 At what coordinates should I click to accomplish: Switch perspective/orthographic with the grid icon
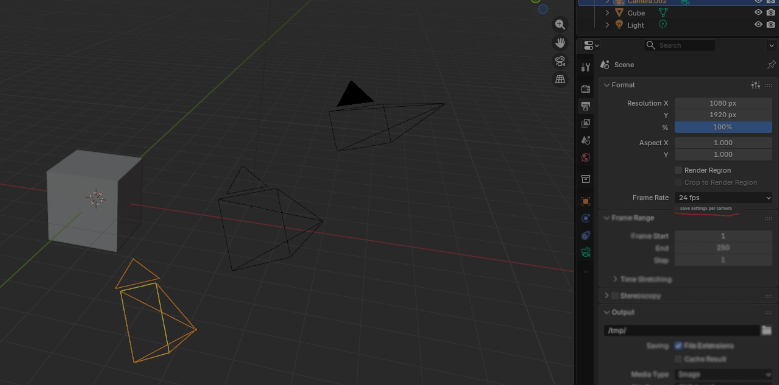point(560,79)
